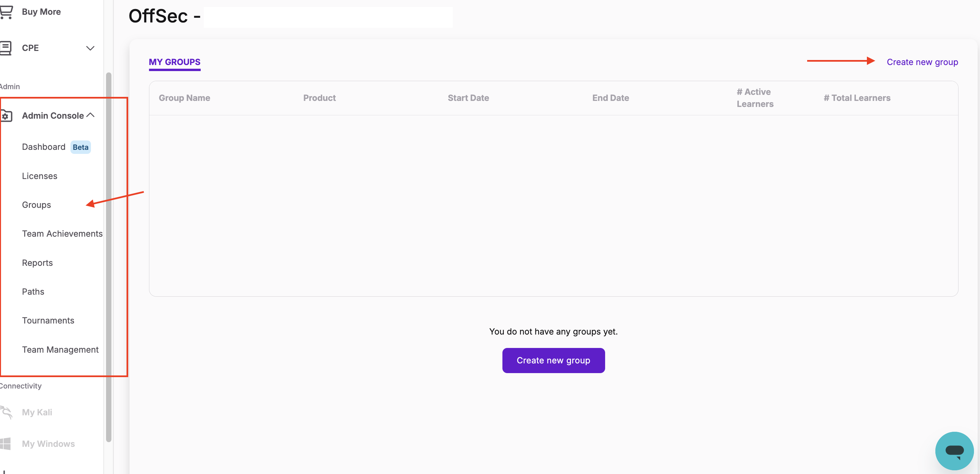Click Create new group link at top right

[922, 62]
